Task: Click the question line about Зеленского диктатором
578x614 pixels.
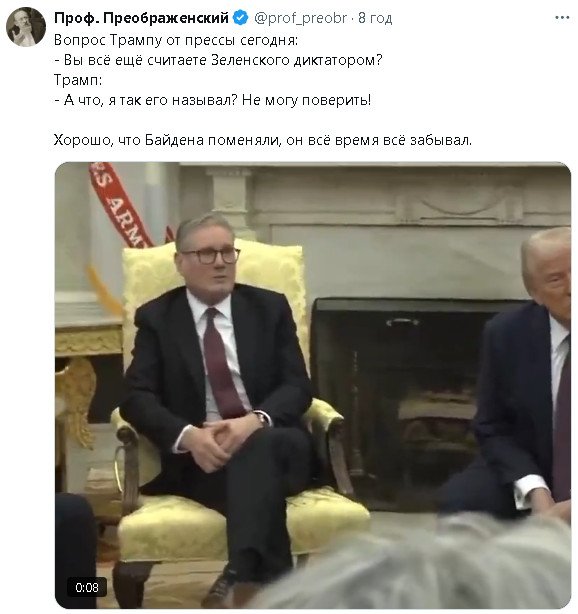Action: [218, 60]
